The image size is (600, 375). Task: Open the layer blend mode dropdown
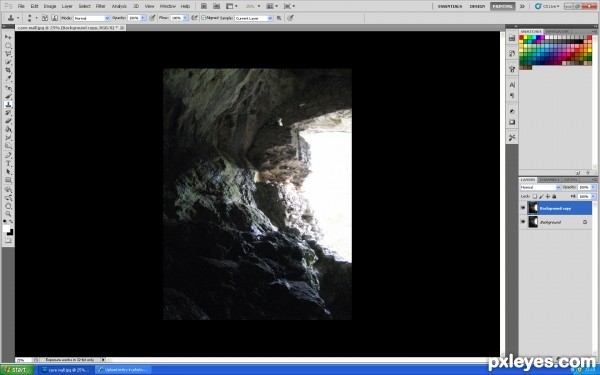tap(540, 187)
